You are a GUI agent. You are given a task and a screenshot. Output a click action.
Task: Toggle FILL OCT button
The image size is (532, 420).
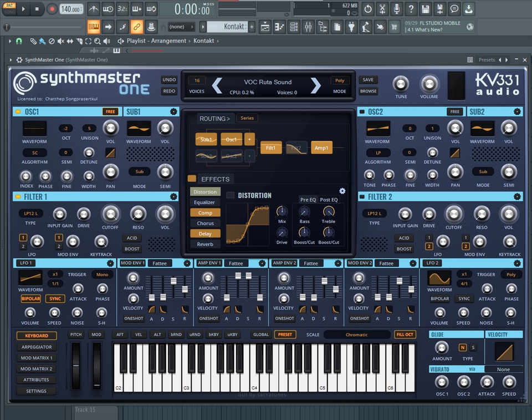pos(405,335)
